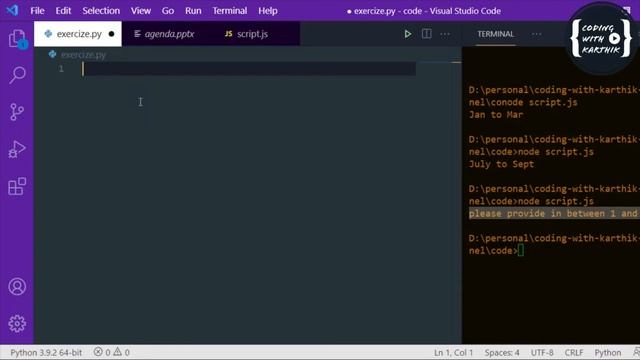Split the editor right icon

[427, 34]
